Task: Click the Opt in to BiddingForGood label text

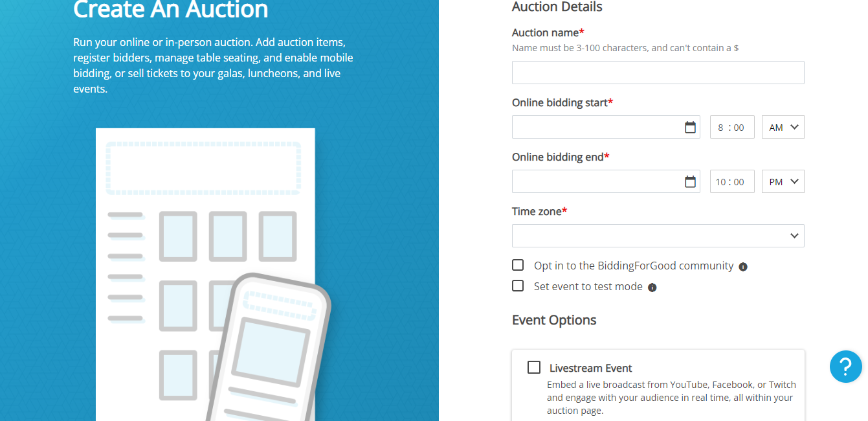Action: 634,266
